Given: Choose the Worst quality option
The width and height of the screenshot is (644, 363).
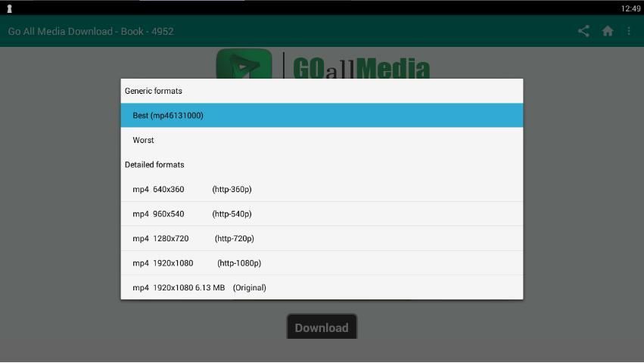Looking at the screenshot, I should pyautogui.click(x=322, y=140).
